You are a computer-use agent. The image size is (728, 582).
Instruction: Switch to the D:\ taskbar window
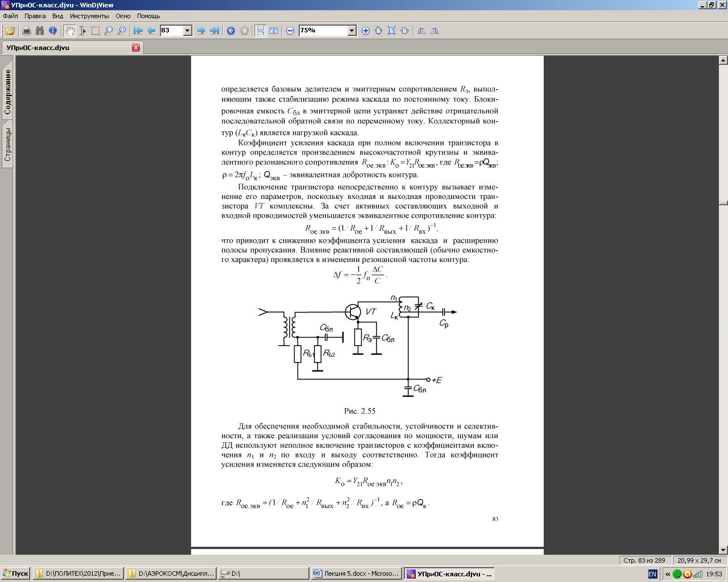(x=264, y=574)
